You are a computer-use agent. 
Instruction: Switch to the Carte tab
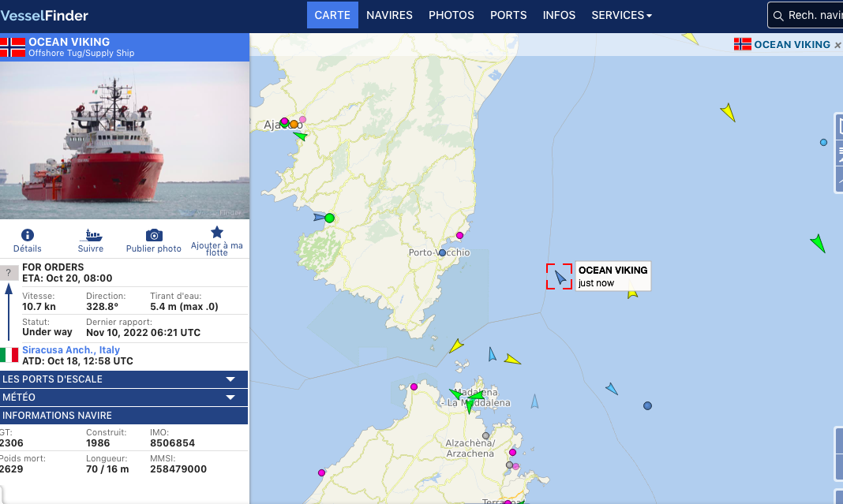point(332,15)
